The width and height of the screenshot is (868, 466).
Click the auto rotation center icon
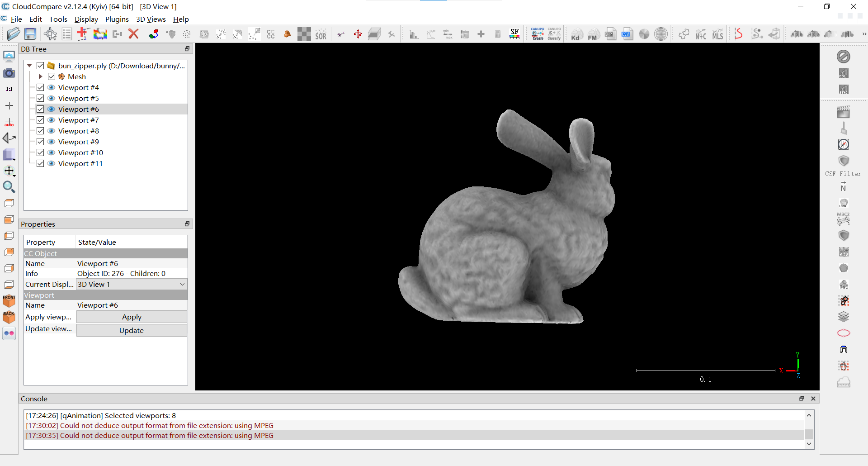click(9, 122)
